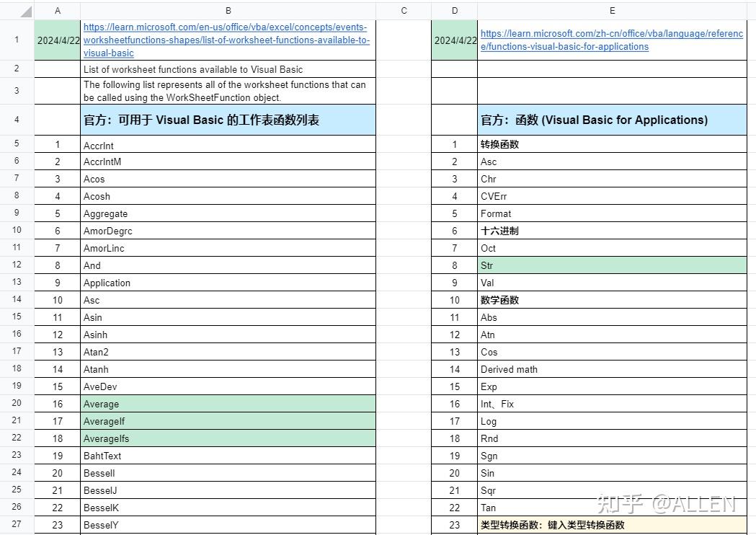
Task: Select the blue 官方：可用于 Visual Basic header cell
Action: coord(228,120)
